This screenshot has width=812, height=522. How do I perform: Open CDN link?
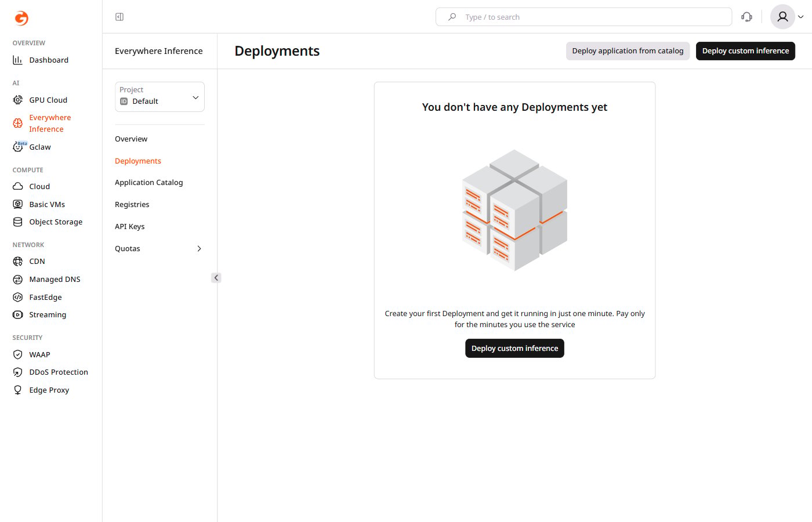click(x=37, y=261)
